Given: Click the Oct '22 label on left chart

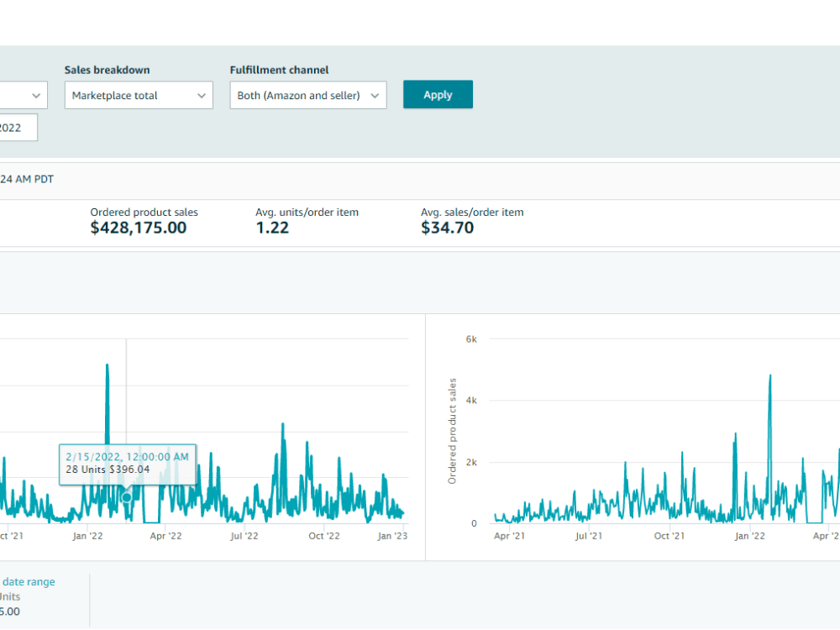Looking at the screenshot, I should (324, 536).
